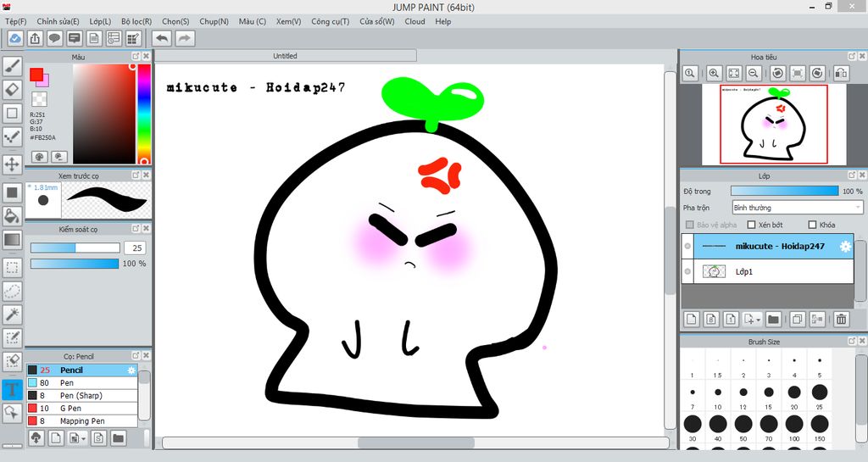Select the Select Eraser tool
Screen dimensions: 868x462
[12, 361]
